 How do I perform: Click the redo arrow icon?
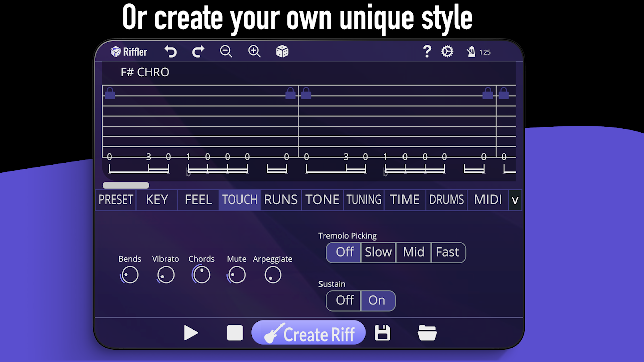click(198, 52)
